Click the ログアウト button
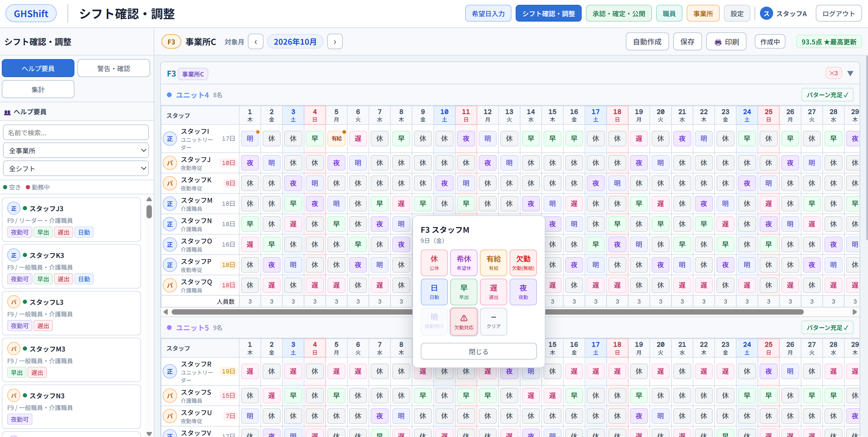868x437 pixels. (838, 13)
